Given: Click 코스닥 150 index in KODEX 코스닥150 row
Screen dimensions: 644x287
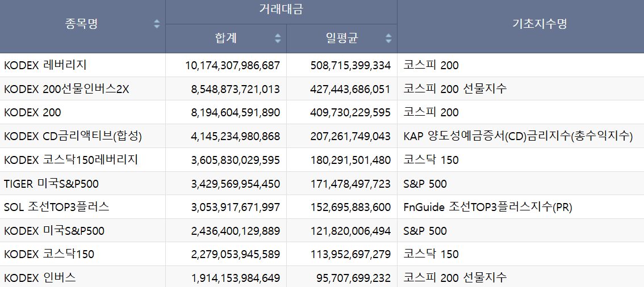Looking at the screenshot, I should (x=431, y=254).
